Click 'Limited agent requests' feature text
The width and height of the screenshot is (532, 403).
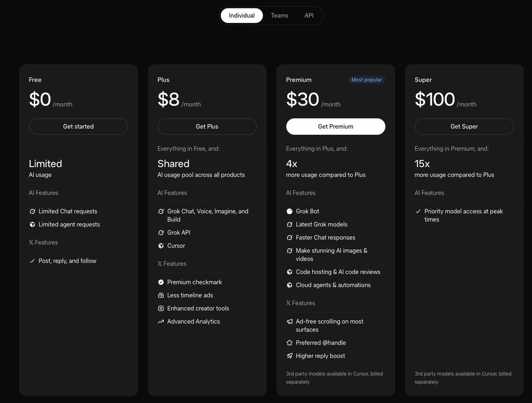point(69,224)
